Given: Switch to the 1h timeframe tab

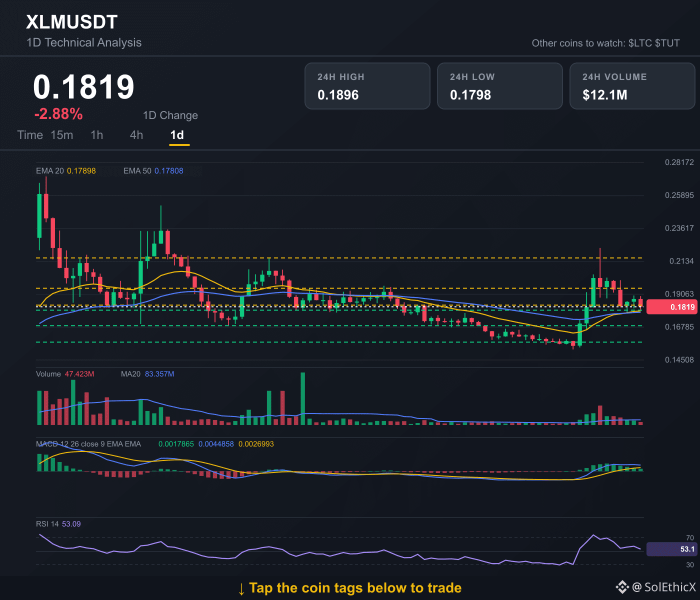Looking at the screenshot, I should coord(97,135).
